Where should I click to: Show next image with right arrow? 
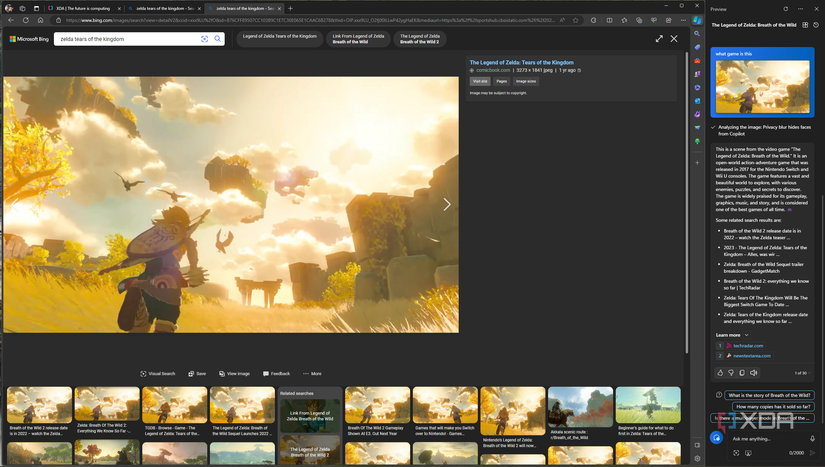(x=447, y=205)
